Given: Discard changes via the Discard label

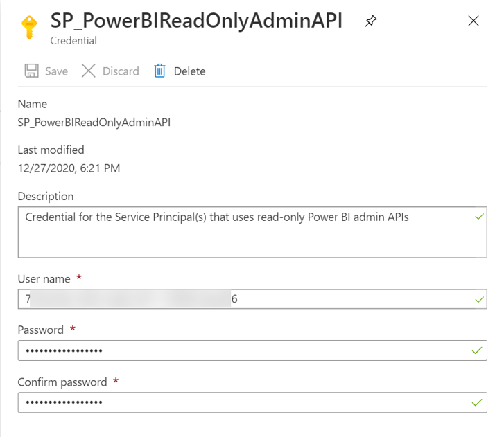Looking at the screenshot, I should click(121, 71).
